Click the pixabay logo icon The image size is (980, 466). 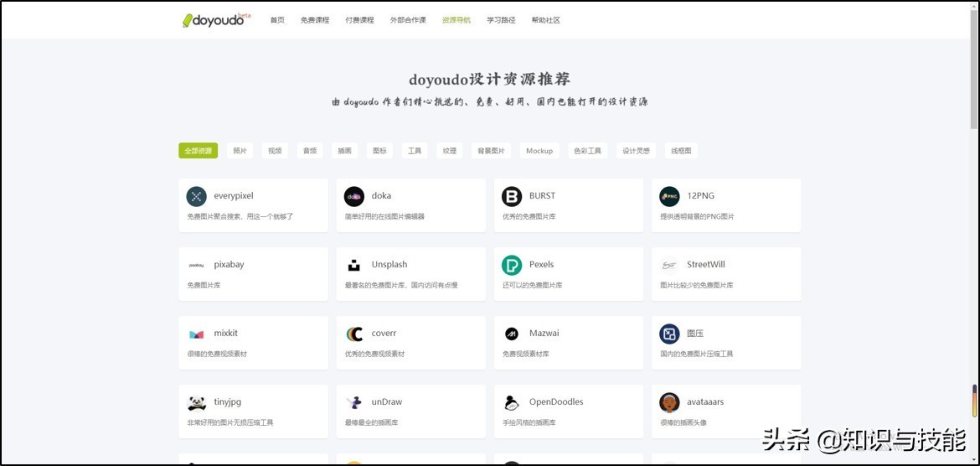tap(196, 265)
